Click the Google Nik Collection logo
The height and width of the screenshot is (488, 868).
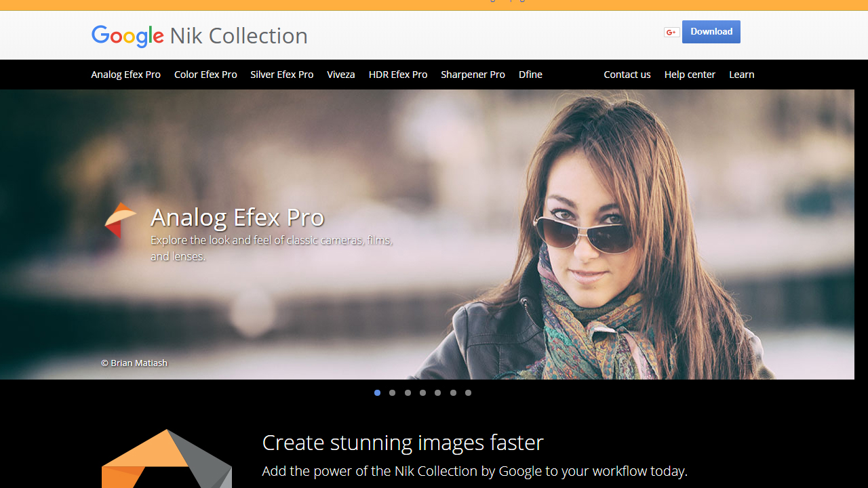pyautogui.click(x=199, y=36)
